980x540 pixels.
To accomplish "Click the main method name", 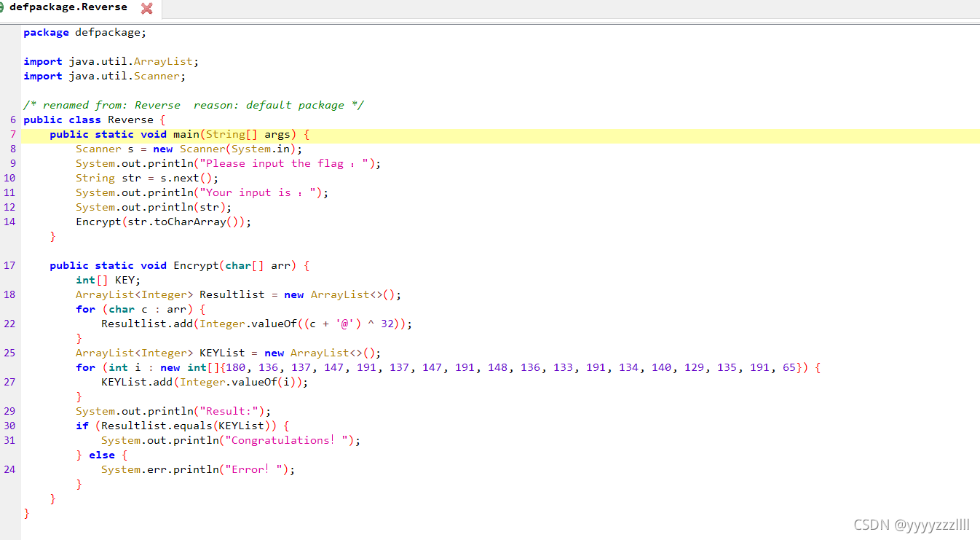I will coord(186,134).
